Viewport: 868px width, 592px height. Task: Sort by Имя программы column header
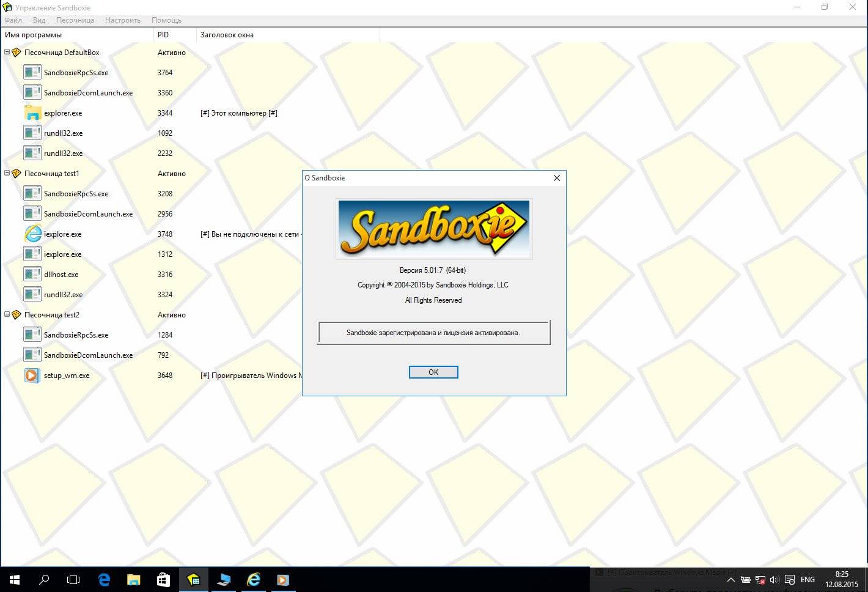tap(77, 35)
